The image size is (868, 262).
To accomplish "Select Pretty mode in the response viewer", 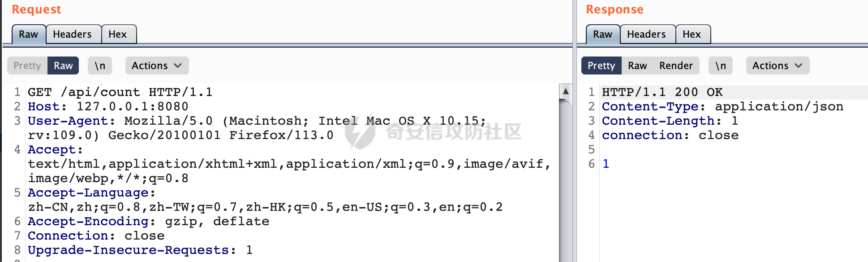I will click(x=601, y=65).
